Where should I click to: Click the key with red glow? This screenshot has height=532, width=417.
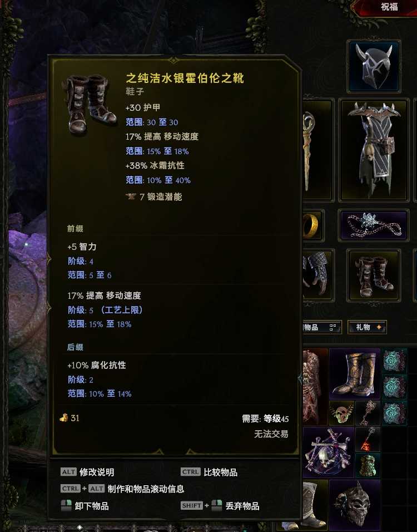368,440
